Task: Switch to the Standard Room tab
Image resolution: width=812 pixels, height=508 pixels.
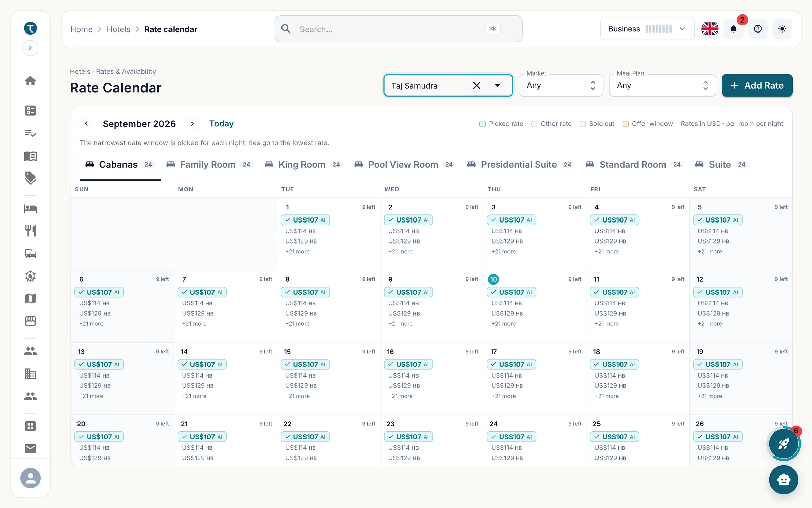Action: [x=634, y=165]
